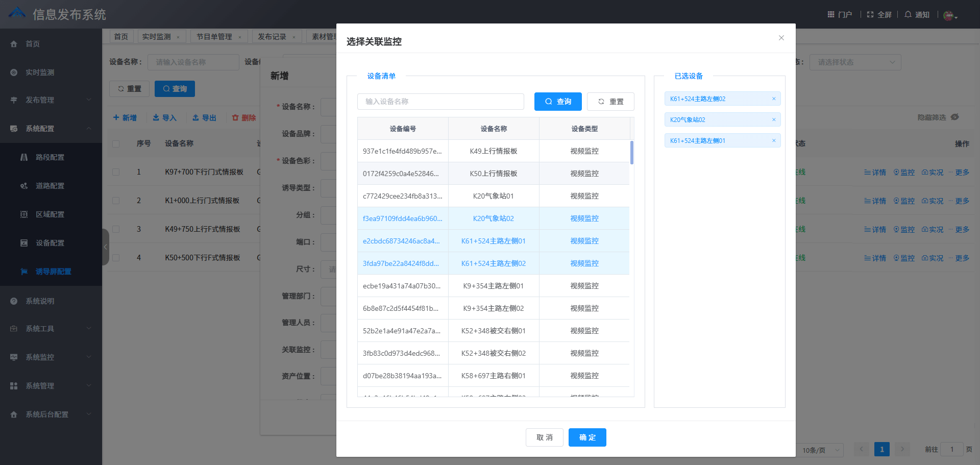Confirm selection with the 确定 button
The image size is (980, 465).
pyautogui.click(x=587, y=437)
